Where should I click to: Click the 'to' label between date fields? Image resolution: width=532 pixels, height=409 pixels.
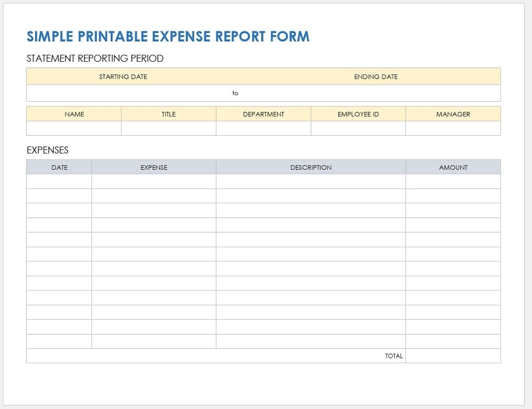click(235, 93)
